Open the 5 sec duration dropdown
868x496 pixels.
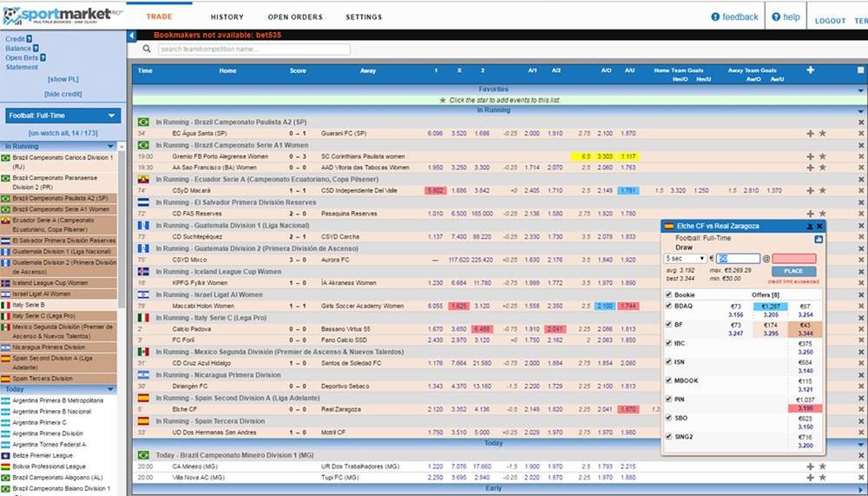[x=685, y=258]
